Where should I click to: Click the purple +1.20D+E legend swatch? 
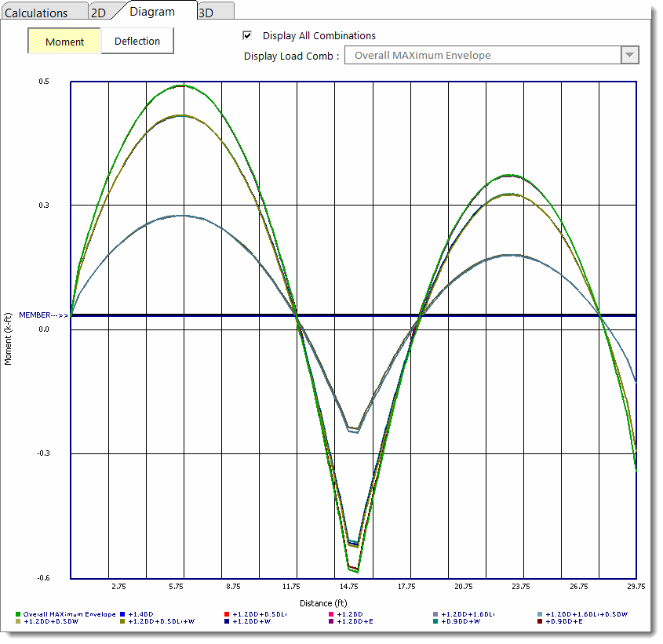331,621
